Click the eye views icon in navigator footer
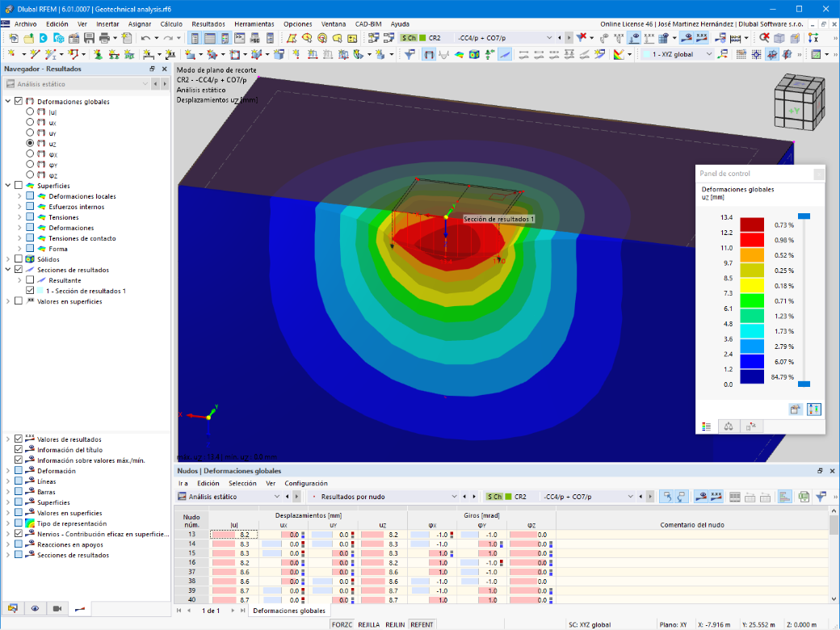 [35, 608]
